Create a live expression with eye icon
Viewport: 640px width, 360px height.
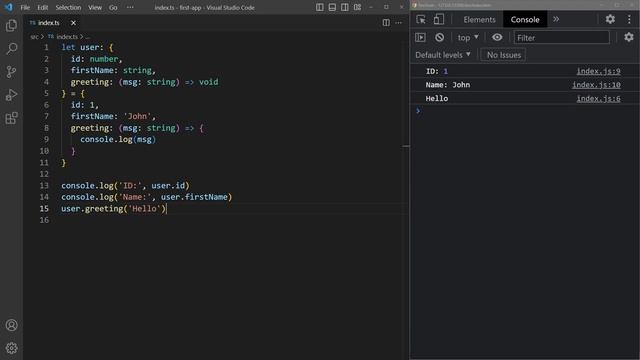[x=497, y=38]
